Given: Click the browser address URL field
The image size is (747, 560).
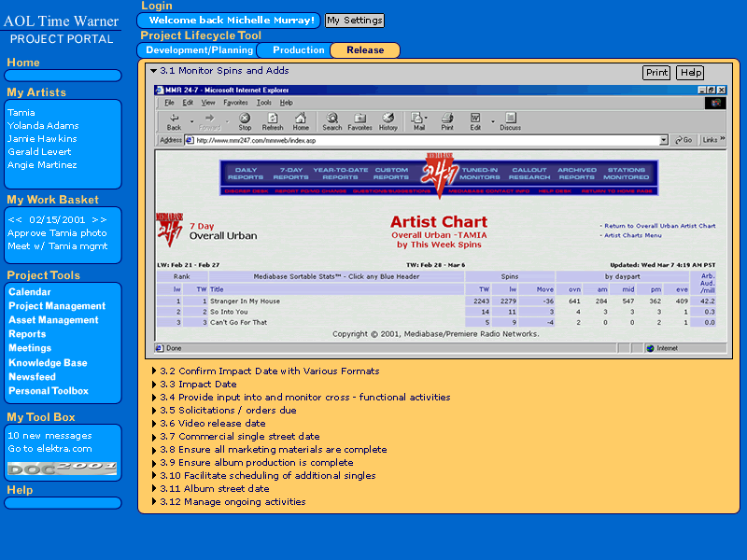Looking at the screenshot, I should tap(420, 140).
